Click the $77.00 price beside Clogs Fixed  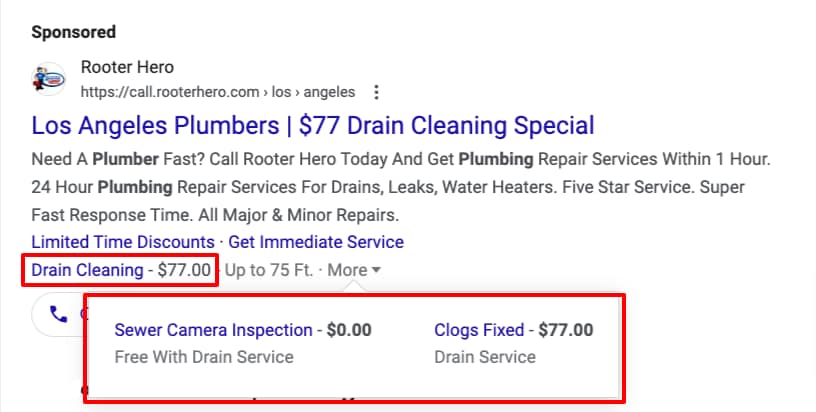[x=566, y=330]
